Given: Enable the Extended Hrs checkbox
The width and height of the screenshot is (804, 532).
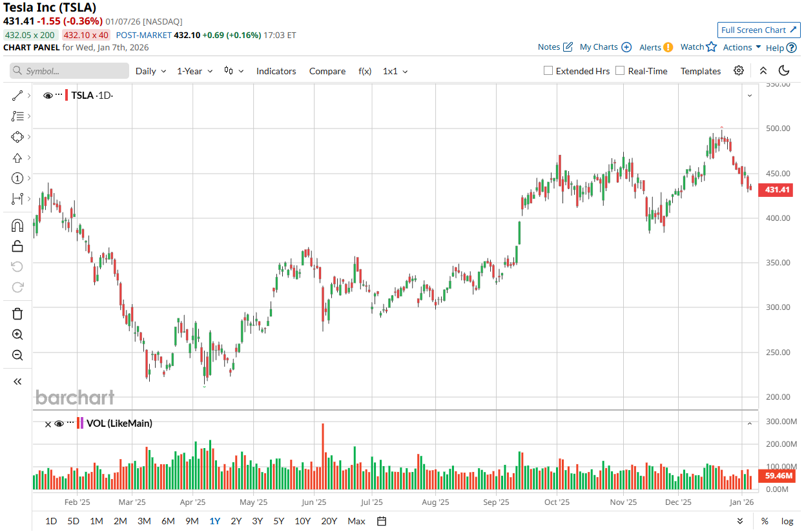Looking at the screenshot, I should pos(548,71).
